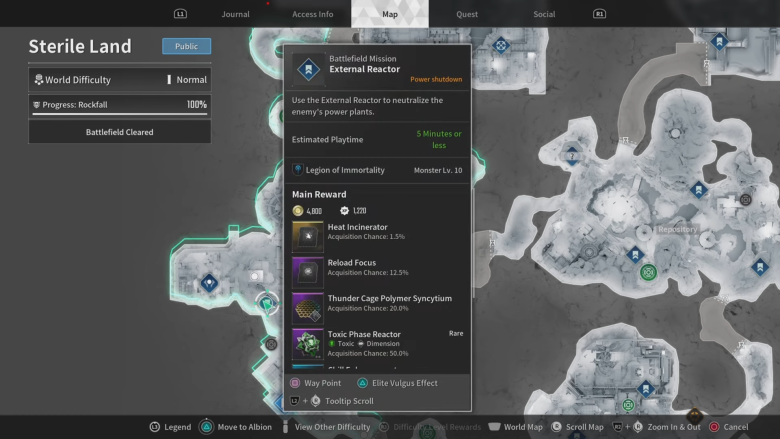Open the World Map touchpad icon
This screenshot has width=780, height=439.
click(x=494, y=427)
